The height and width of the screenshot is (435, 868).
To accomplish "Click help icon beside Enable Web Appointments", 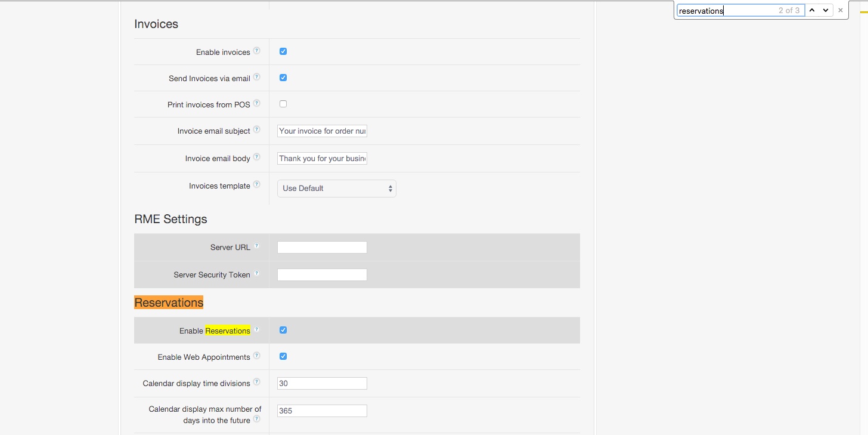I will tap(256, 356).
